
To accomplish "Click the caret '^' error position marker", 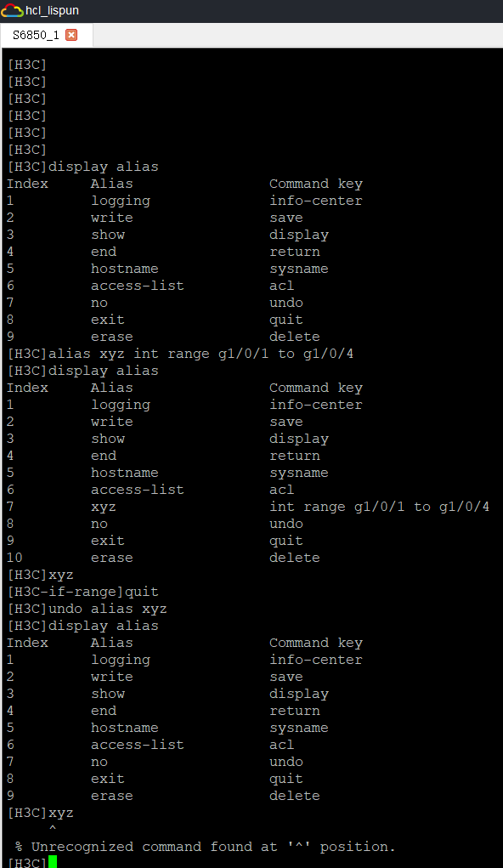I will (53, 829).
